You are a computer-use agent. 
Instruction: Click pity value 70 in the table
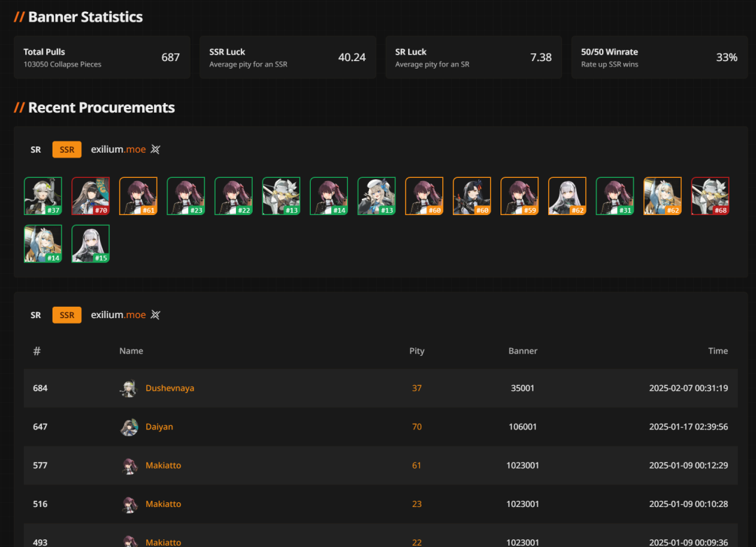tap(416, 427)
